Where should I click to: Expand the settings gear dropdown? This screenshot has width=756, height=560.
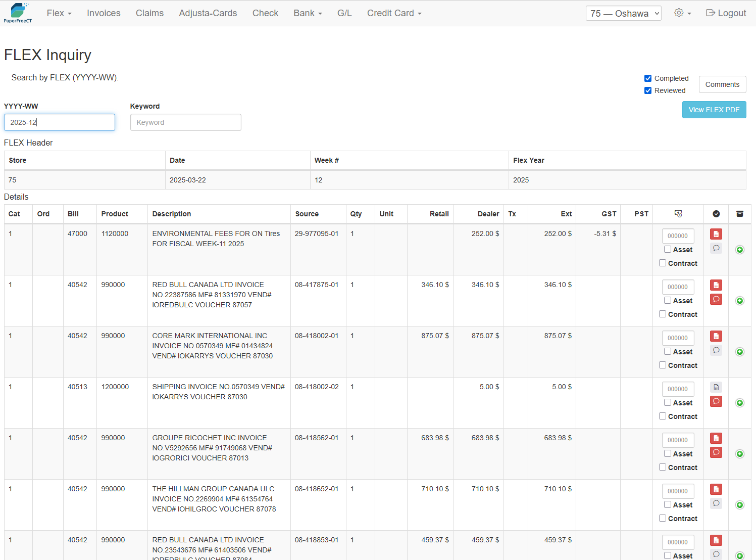coord(682,13)
